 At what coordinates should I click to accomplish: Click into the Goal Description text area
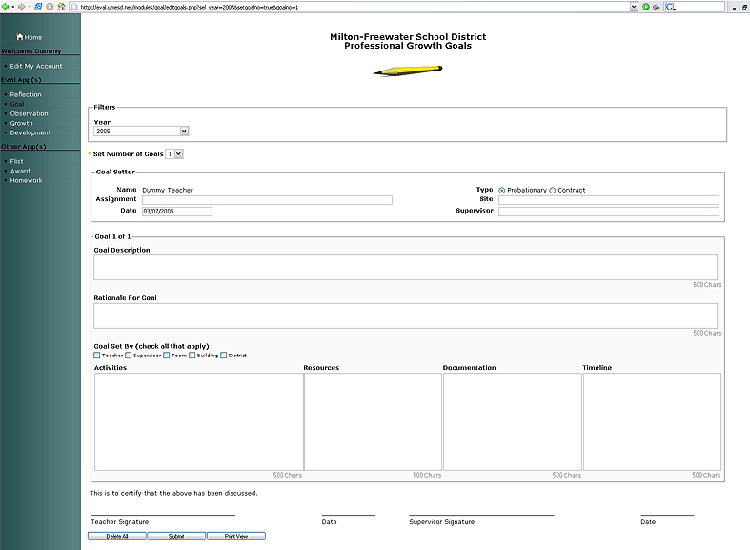coord(405,267)
